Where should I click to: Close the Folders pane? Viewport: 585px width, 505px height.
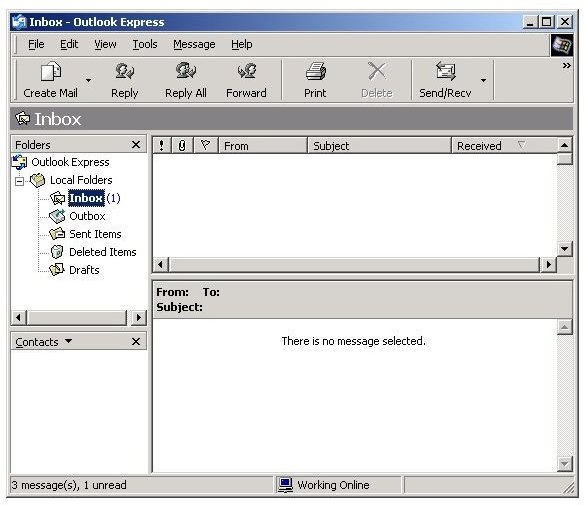coord(136,145)
